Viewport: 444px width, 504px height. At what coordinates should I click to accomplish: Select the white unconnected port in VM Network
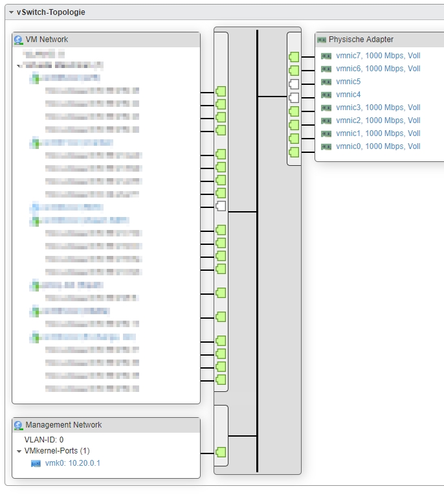[x=221, y=206]
